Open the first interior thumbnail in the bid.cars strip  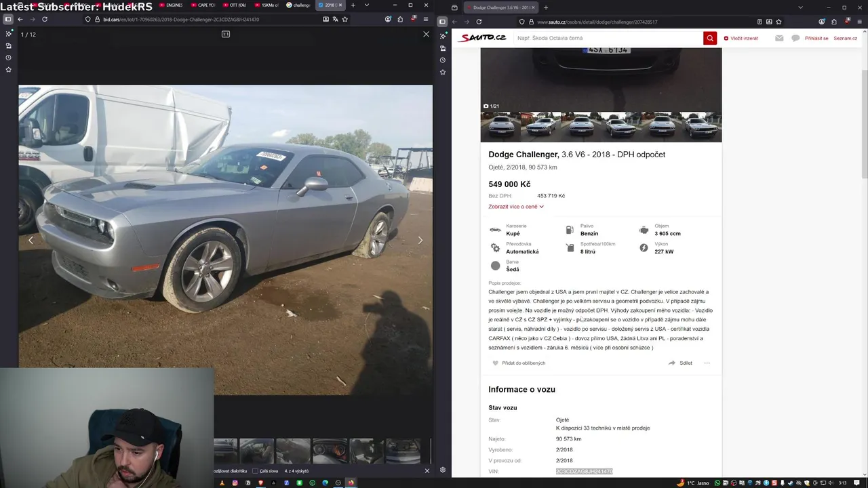256,450
